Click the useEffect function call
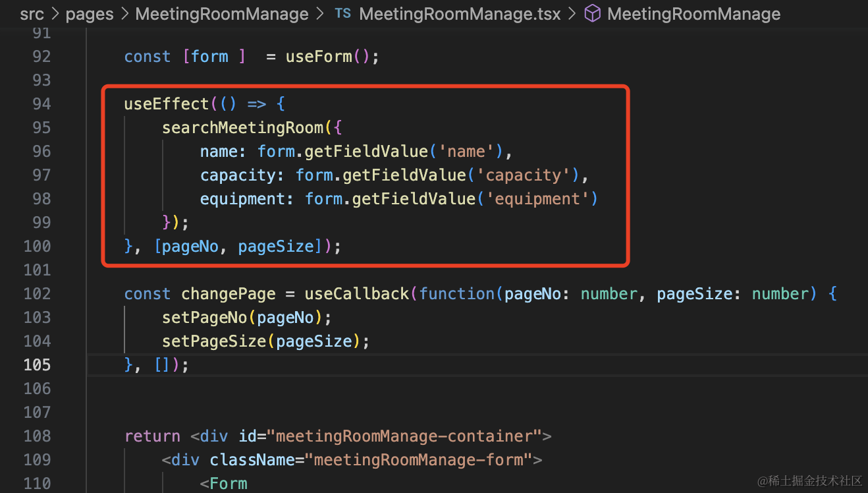The height and width of the screenshot is (493, 868). pos(167,103)
